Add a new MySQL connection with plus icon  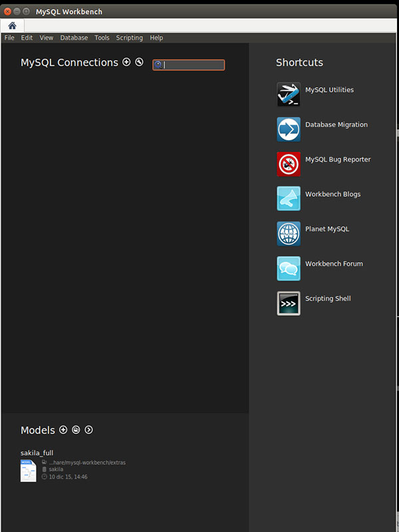(126, 62)
